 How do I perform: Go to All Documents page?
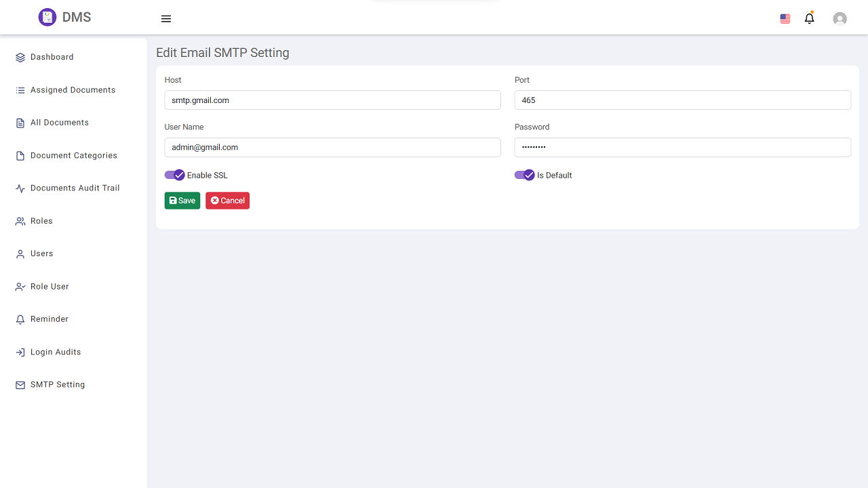click(60, 123)
